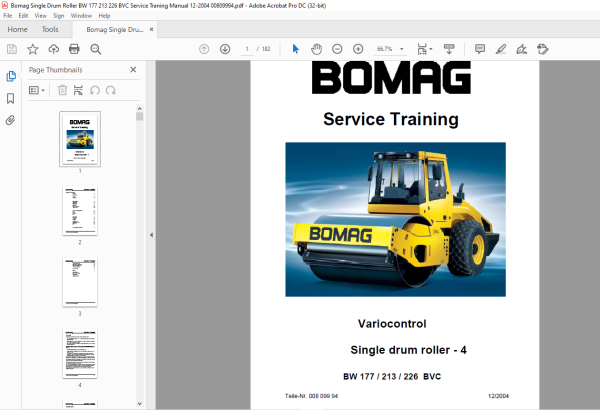This screenshot has width=600, height=410.
Task: Open the Attachments paperclip icon
Action: (11, 120)
